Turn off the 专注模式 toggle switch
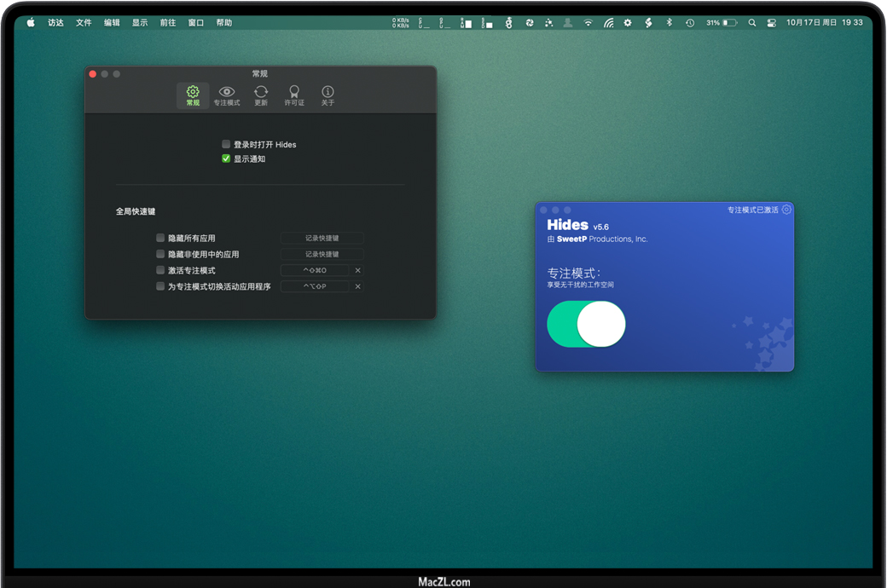 [586, 324]
